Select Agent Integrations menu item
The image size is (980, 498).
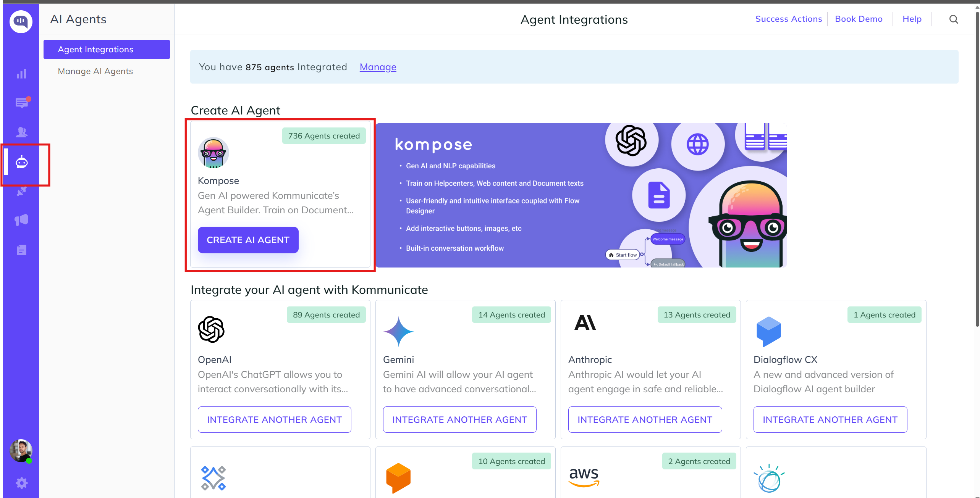107,49
